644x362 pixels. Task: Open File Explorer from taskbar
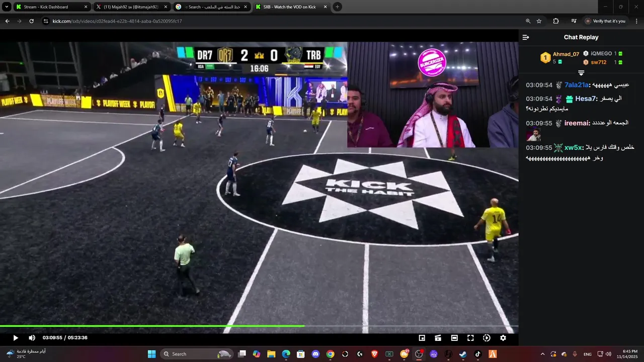pos(271,354)
